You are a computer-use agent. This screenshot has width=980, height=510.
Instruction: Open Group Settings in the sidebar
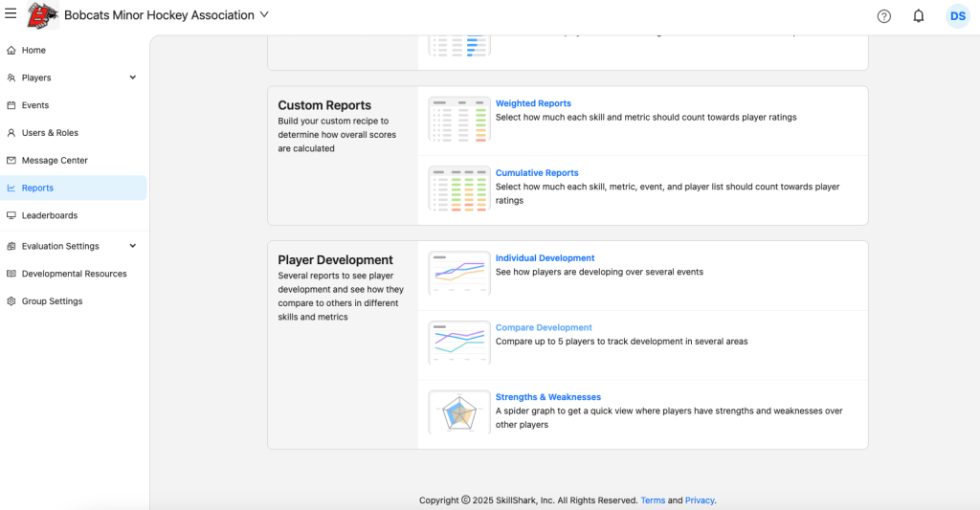tap(52, 301)
